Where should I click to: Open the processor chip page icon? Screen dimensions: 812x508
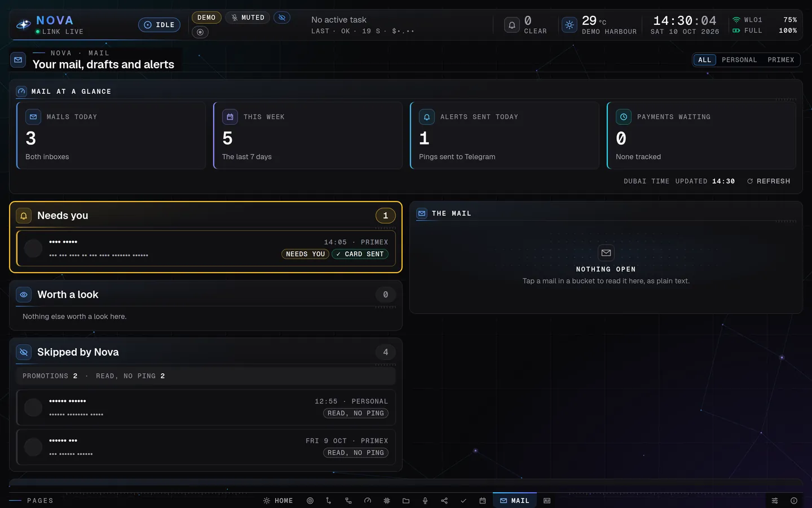pyautogui.click(x=387, y=501)
